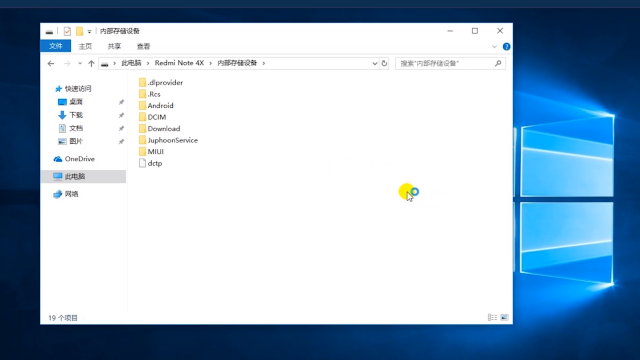Select OneDrive in the navigation pane
This screenshot has height=360, width=640.
click(x=80, y=159)
